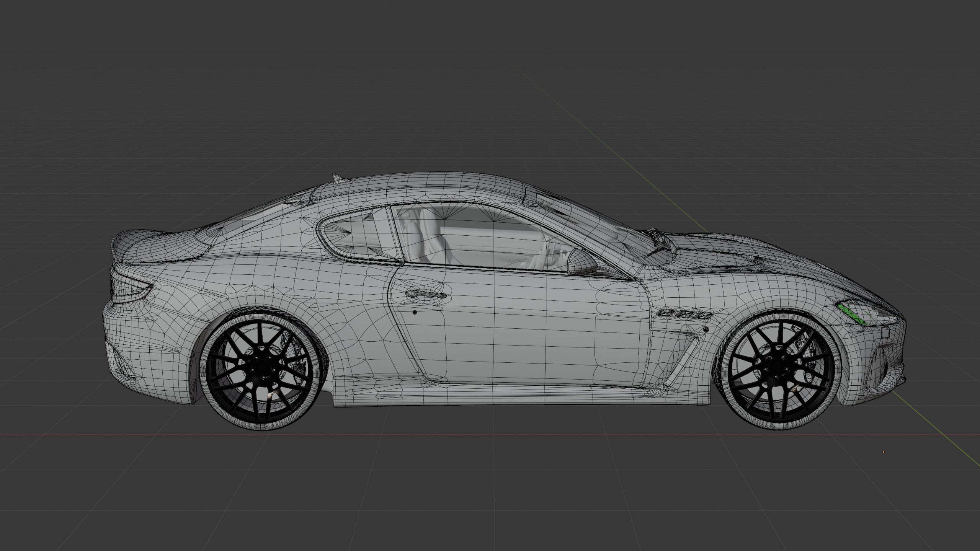
Task: Click the door handle
Action: tap(425, 294)
